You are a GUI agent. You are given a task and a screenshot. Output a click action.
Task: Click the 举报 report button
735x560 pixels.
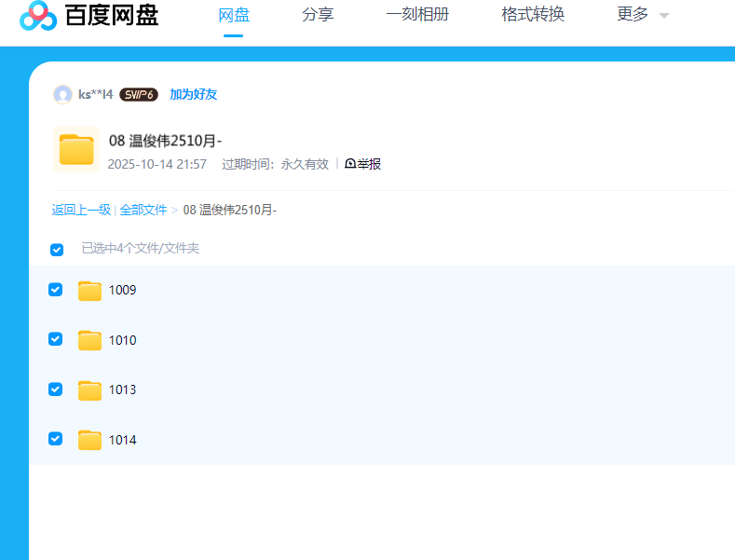click(363, 164)
